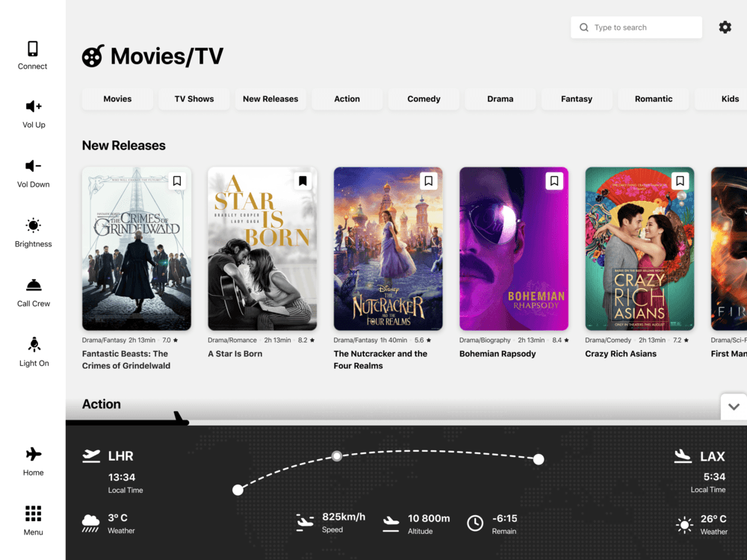Open the New Releases tab
Viewport: 747px width, 560px height.
pos(270,99)
